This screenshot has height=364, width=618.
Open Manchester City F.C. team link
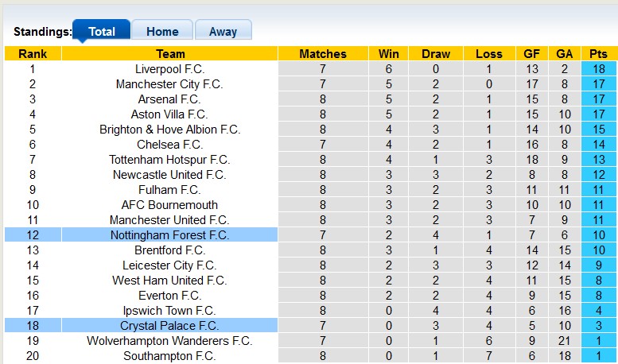169,84
